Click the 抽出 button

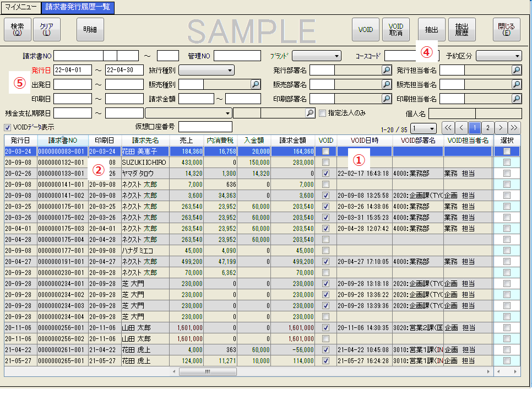[432, 30]
